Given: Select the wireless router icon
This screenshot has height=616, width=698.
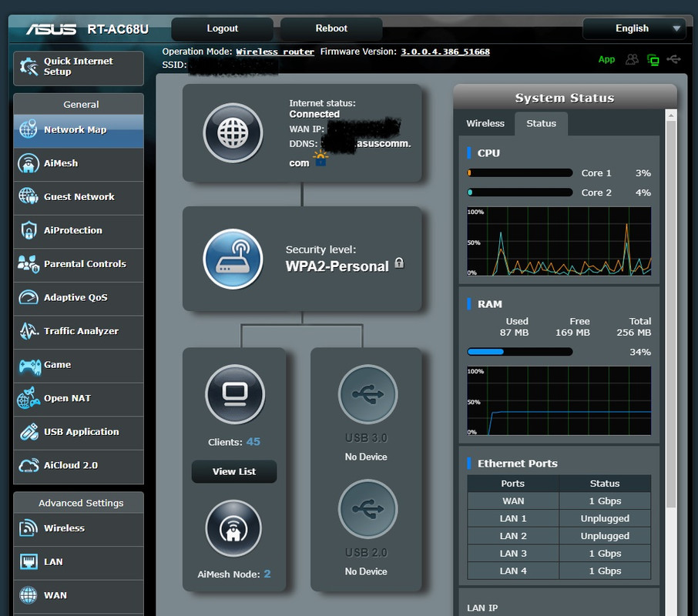Looking at the screenshot, I should coord(233,259).
